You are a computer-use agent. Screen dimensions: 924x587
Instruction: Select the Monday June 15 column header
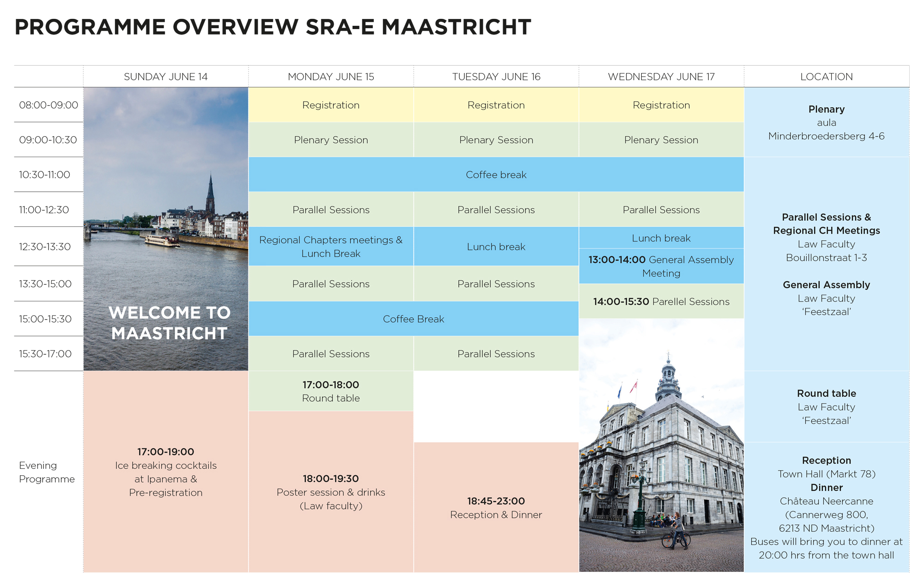(x=331, y=77)
